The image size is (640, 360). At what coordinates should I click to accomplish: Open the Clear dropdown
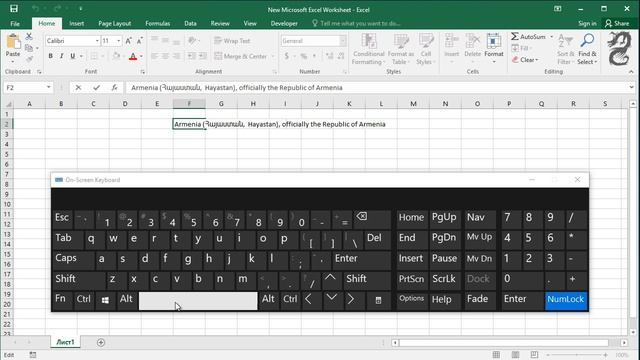pyautogui.click(x=525, y=60)
